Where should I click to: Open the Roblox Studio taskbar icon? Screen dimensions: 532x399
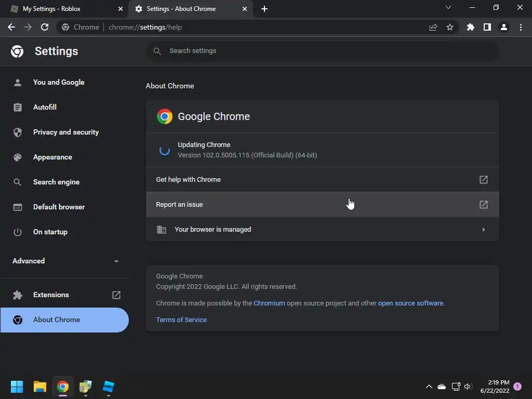(108, 387)
